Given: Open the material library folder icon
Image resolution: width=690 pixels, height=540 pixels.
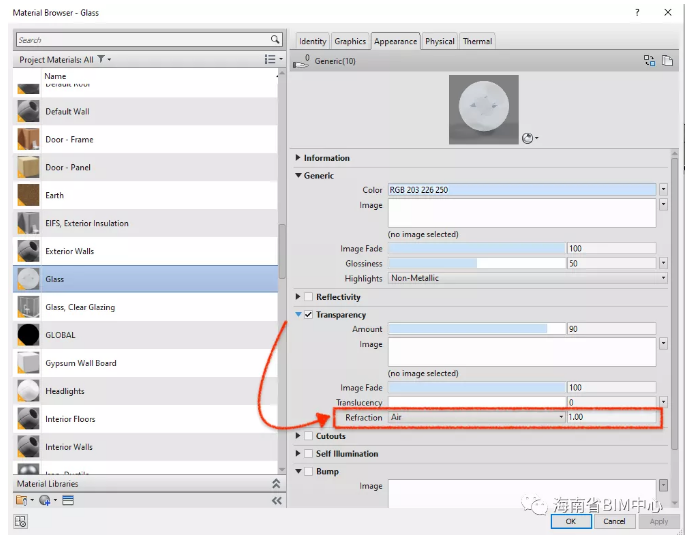Looking at the screenshot, I should (23, 500).
